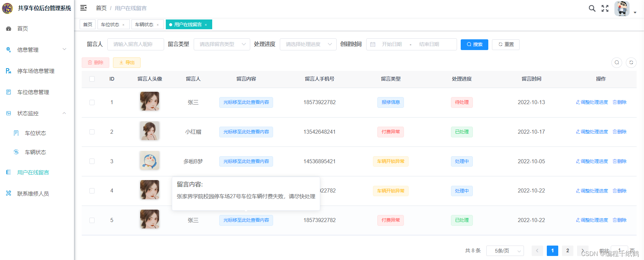Select the header select-all checkbox
Screen dimensions: 644x260
click(x=92, y=79)
